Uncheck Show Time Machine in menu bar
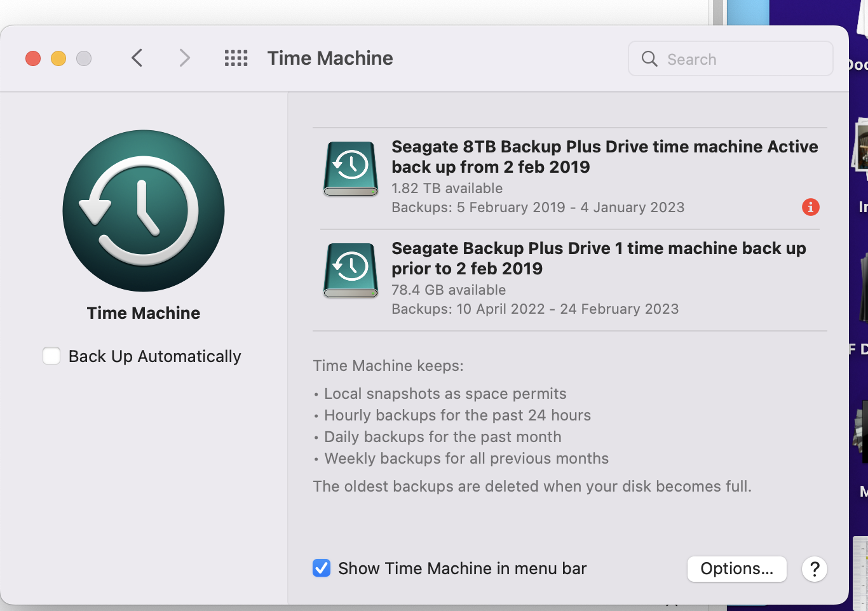The width and height of the screenshot is (868, 611). coord(322,568)
